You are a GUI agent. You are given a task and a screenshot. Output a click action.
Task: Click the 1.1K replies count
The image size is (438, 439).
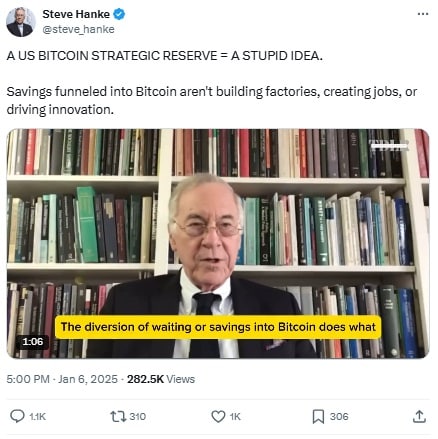pos(38,417)
